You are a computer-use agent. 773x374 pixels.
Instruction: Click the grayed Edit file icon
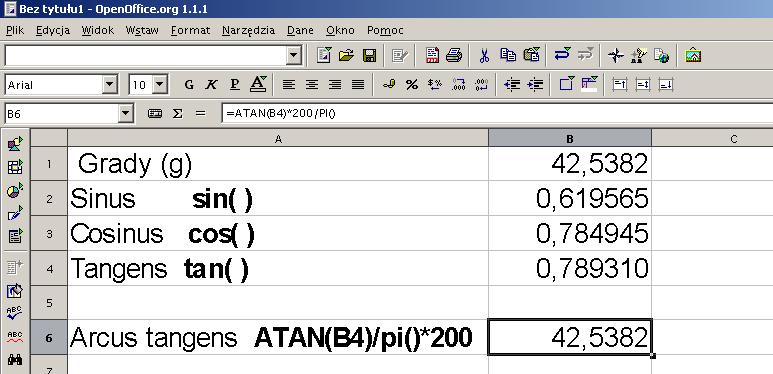[x=399, y=55]
